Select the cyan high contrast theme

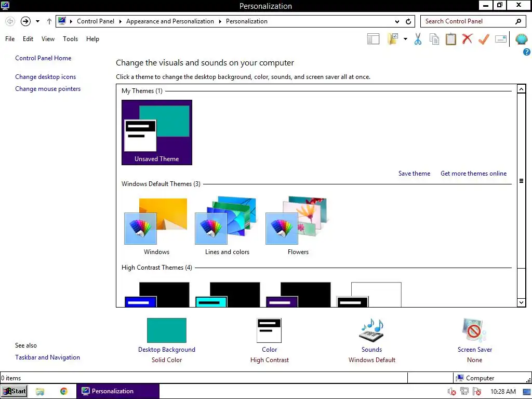pos(228,295)
